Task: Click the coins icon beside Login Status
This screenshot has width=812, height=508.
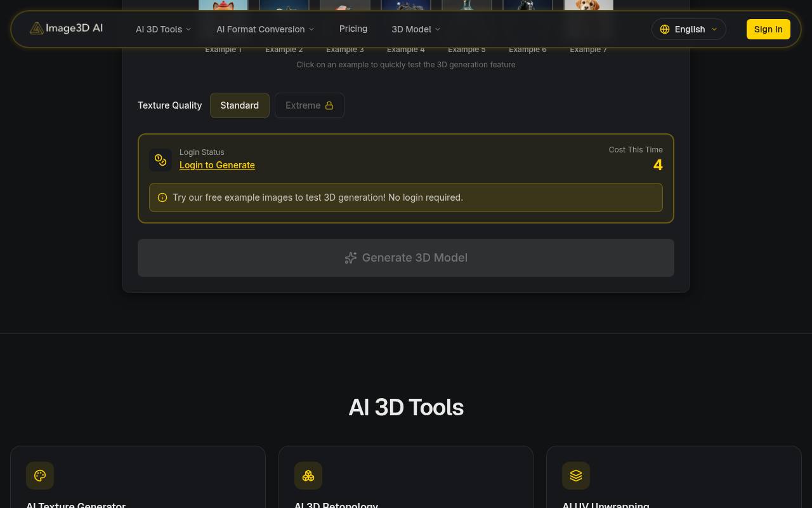Action: pos(160,160)
